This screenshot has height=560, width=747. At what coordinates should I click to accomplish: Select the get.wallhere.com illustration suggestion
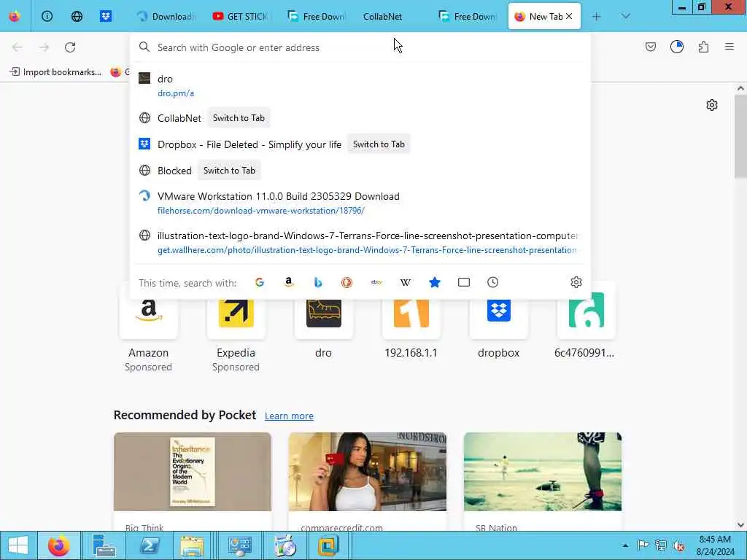pyautogui.click(x=360, y=242)
